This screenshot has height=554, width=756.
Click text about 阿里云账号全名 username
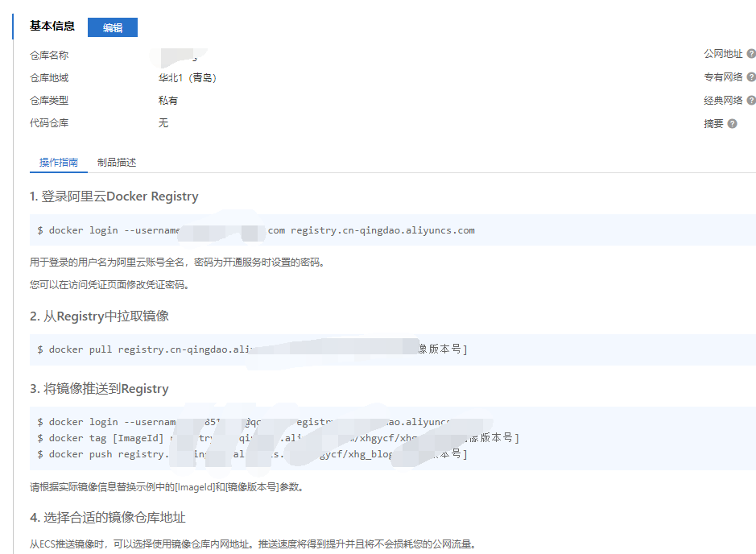click(177, 263)
